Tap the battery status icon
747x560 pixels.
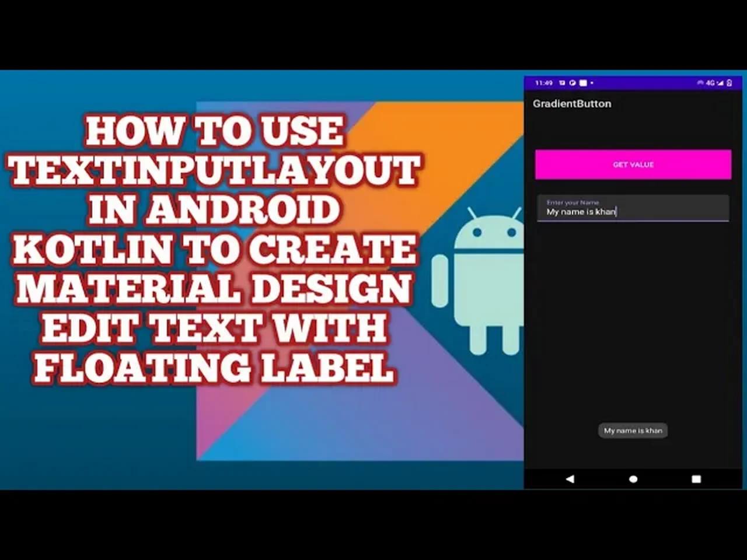tap(729, 83)
